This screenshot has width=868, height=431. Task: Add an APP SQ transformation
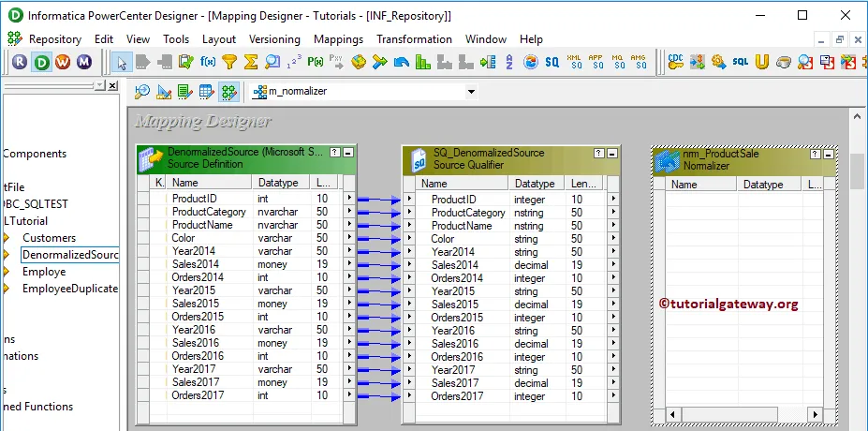pos(596,62)
